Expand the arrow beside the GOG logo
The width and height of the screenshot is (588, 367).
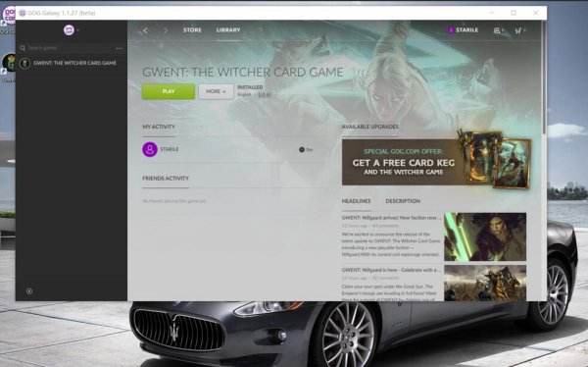click(x=77, y=30)
